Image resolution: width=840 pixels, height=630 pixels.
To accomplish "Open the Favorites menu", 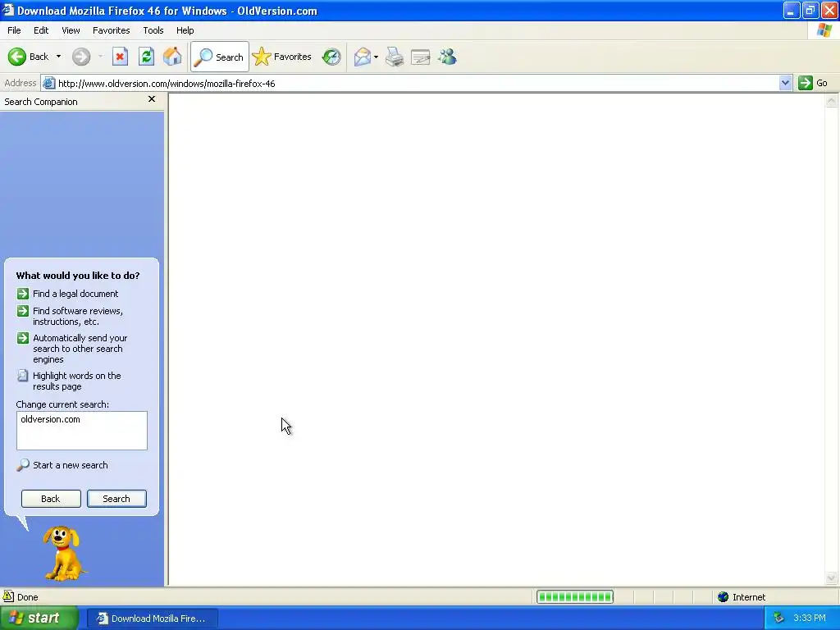I will click(x=112, y=30).
